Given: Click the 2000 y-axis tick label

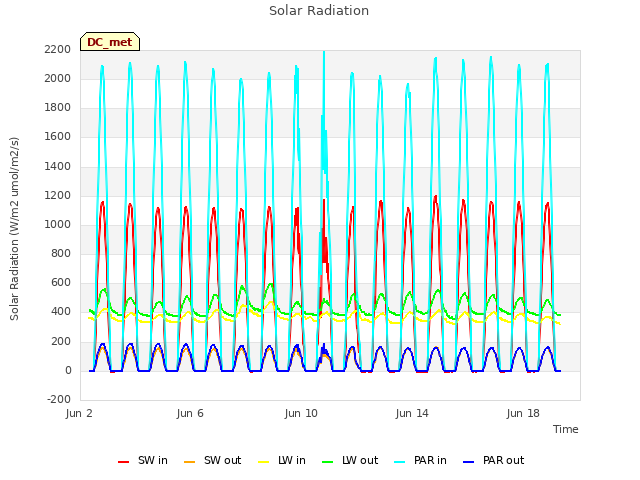Looking at the screenshot, I should (58, 78).
